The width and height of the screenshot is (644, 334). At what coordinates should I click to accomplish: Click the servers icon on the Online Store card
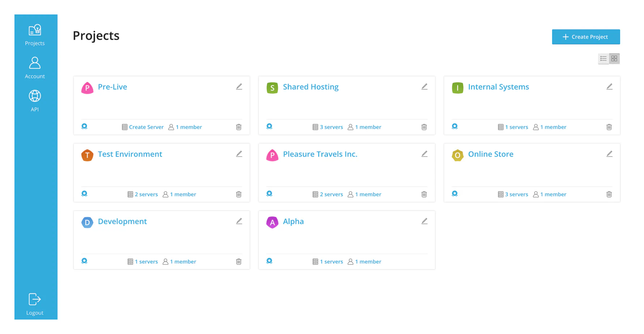pos(500,194)
